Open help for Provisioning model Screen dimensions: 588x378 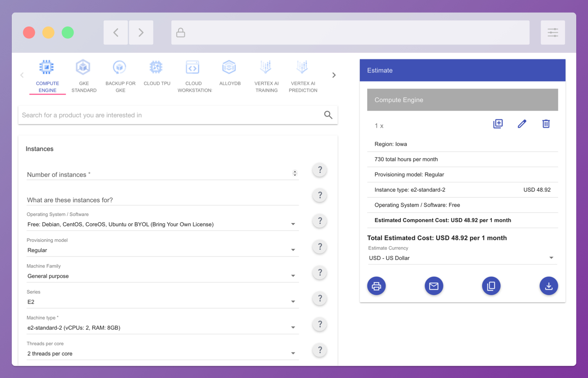point(320,247)
